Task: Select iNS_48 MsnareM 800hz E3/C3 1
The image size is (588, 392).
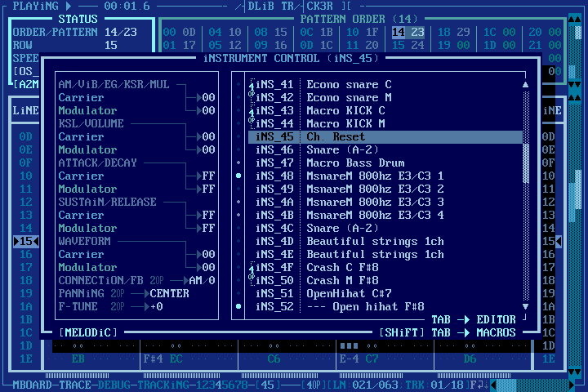Action: pyautogui.click(x=385, y=176)
